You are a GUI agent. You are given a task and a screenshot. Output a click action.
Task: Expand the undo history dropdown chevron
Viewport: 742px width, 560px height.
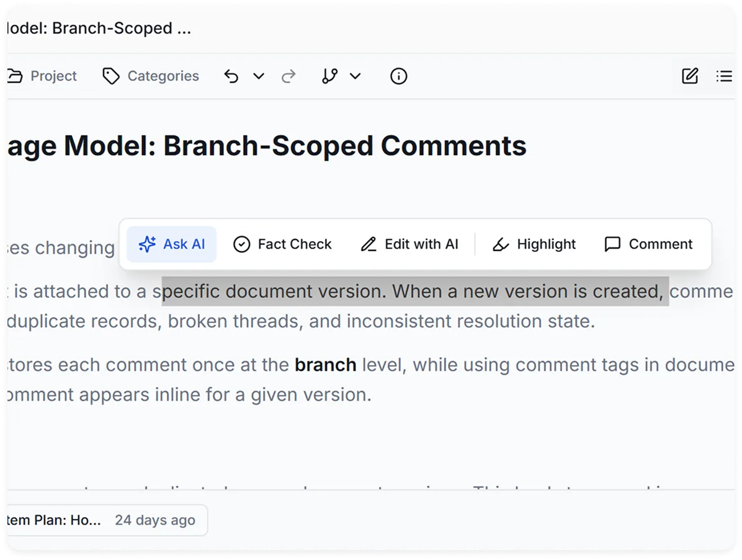pos(258,76)
